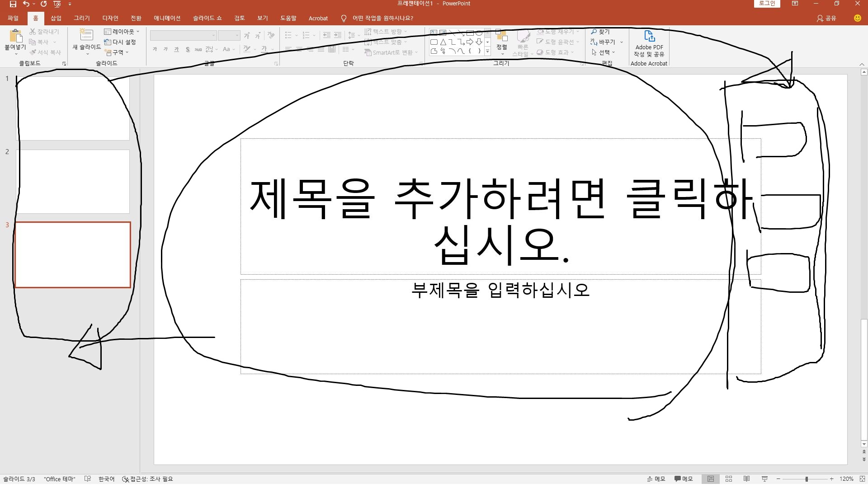Viewport: 868px width, 488px height.
Task: Switch to the 삽입 insert tab
Action: tap(56, 18)
